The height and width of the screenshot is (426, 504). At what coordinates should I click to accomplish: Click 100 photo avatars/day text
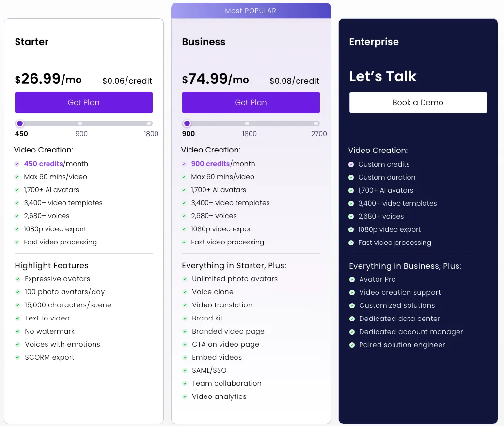64,292
